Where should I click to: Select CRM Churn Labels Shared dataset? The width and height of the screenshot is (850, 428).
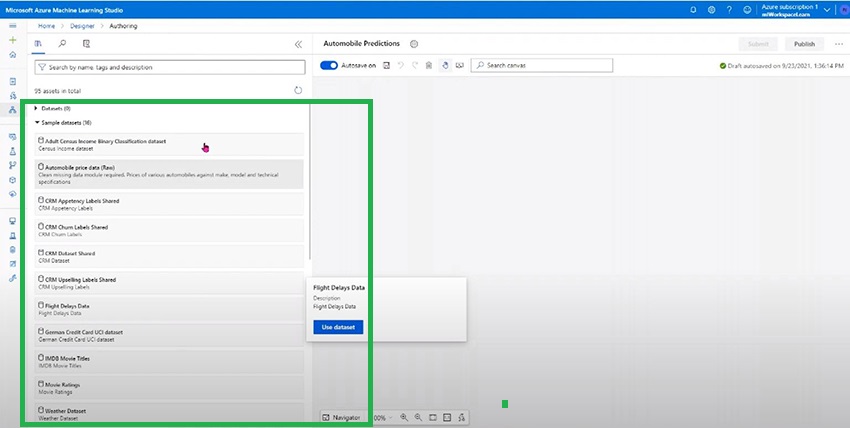coord(169,230)
